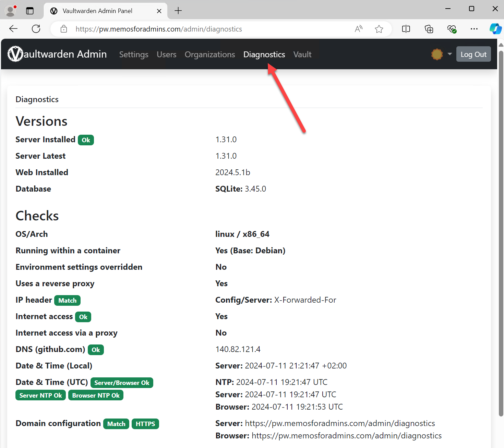Viewport: 504px width, 448px height.
Task: Open a new tab with plus icon
Action: coord(178,11)
